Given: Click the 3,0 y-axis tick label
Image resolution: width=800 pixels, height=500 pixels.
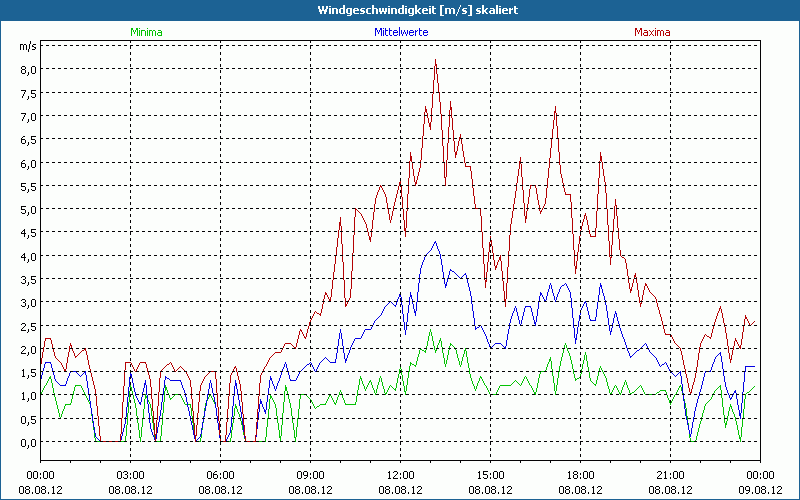Looking at the screenshot, I should click(x=29, y=303).
